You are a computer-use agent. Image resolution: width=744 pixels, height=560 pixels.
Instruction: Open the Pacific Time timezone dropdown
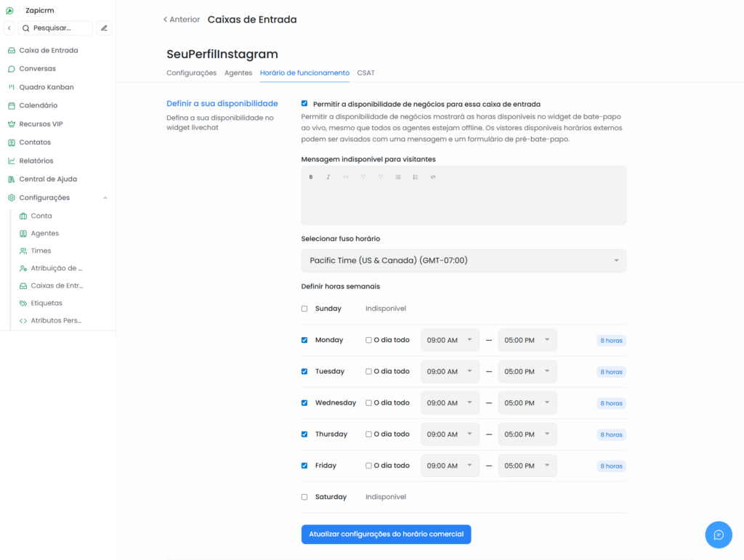pyautogui.click(x=463, y=261)
